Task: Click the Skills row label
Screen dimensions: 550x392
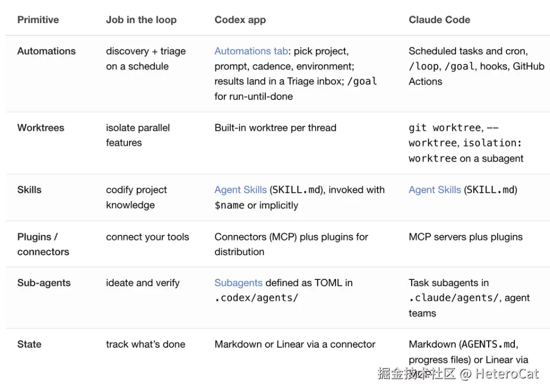Action: click(29, 190)
